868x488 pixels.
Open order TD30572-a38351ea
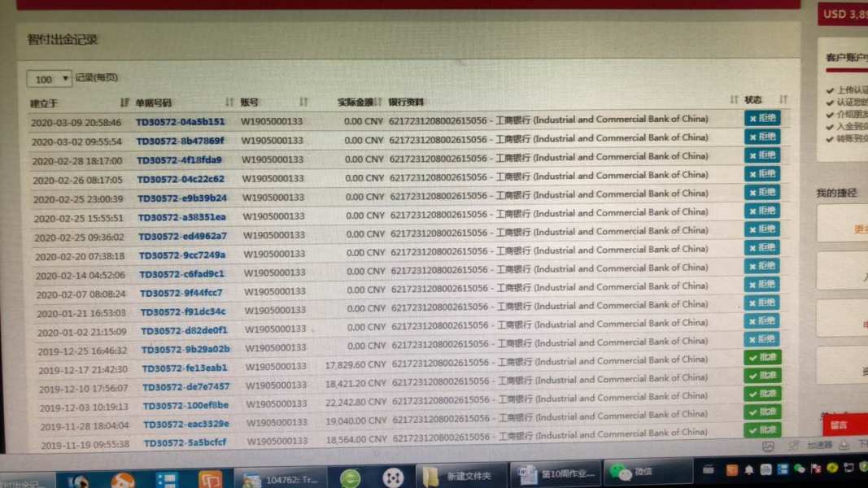pos(181,217)
